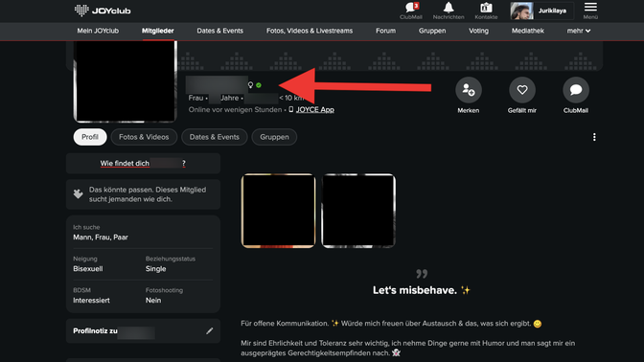Open the JOYclub home logo
The width and height of the screenshot is (644, 362).
103,11
